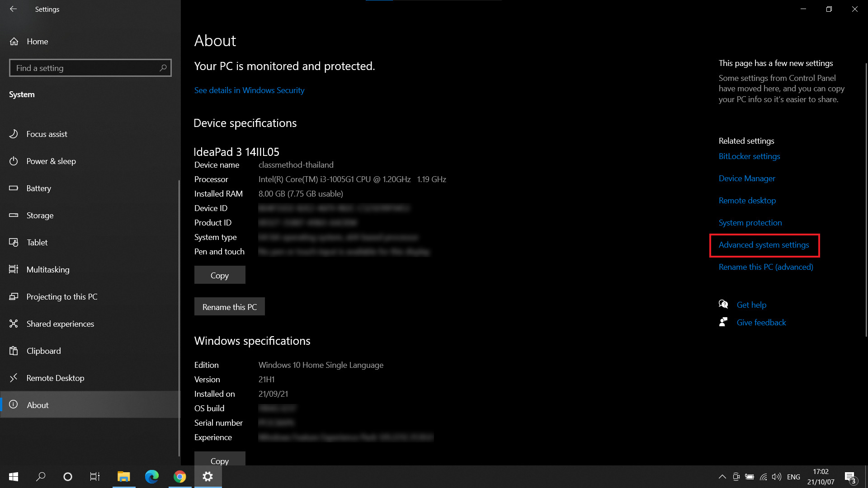
Task: Open the notification Action Center
Action: (850, 477)
